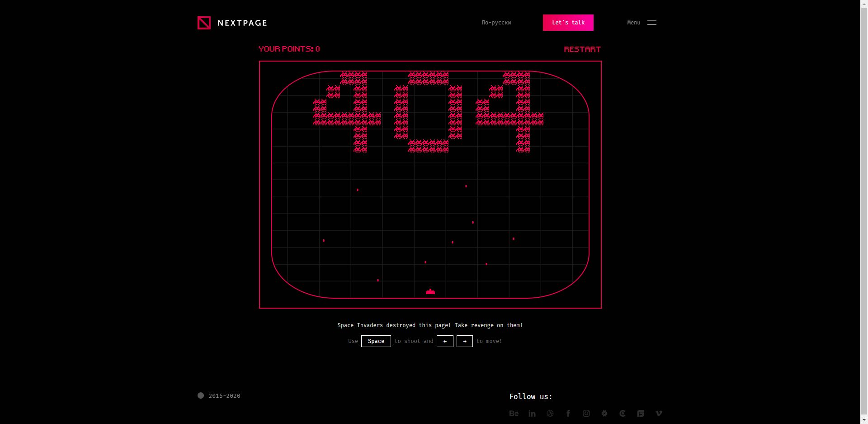Open the LinkedIn icon in footer

click(x=532, y=413)
